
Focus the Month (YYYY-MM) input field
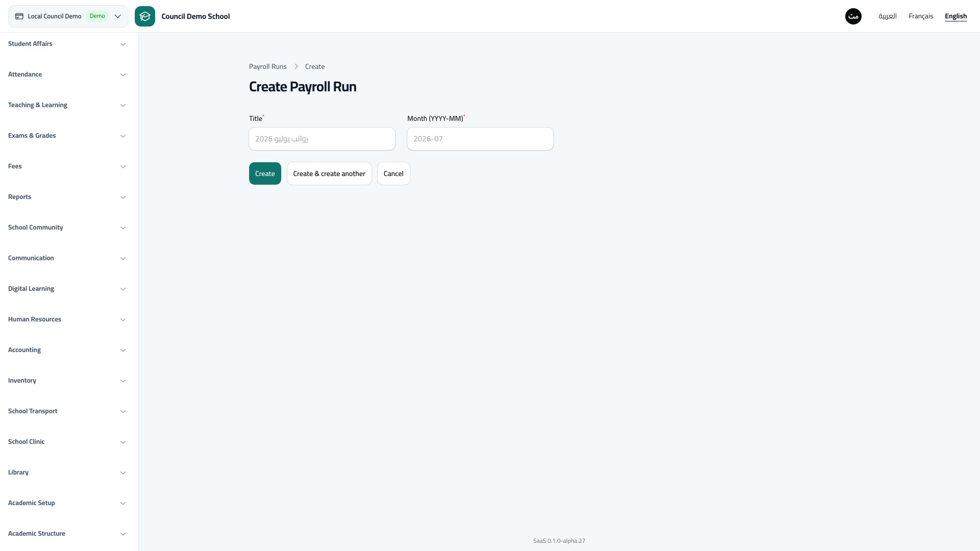[480, 139]
